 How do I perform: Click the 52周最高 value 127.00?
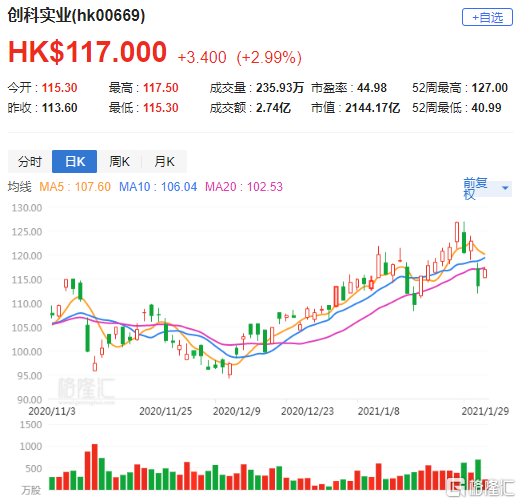tap(489, 88)
